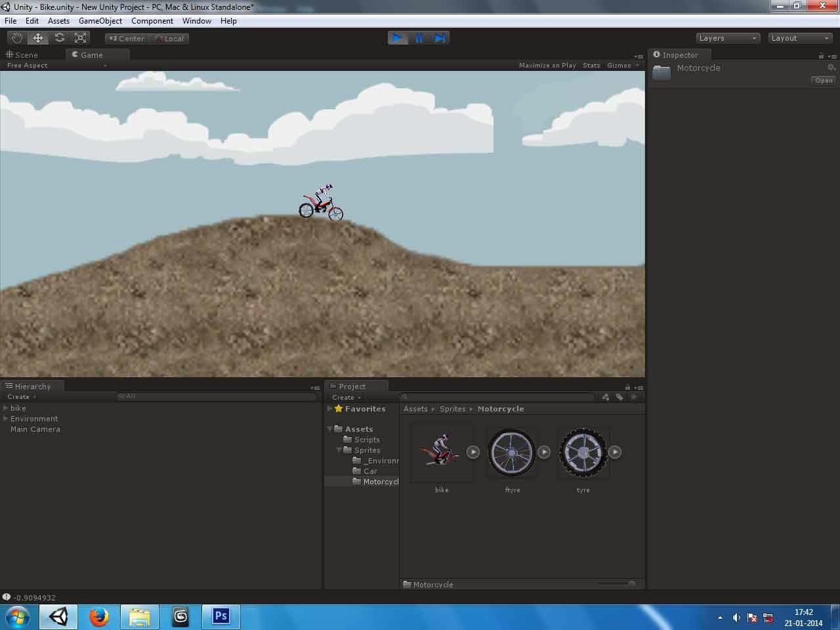Click the Play button to run the game
The width and height of the screenshot is (840, 630).
point(397,37)
